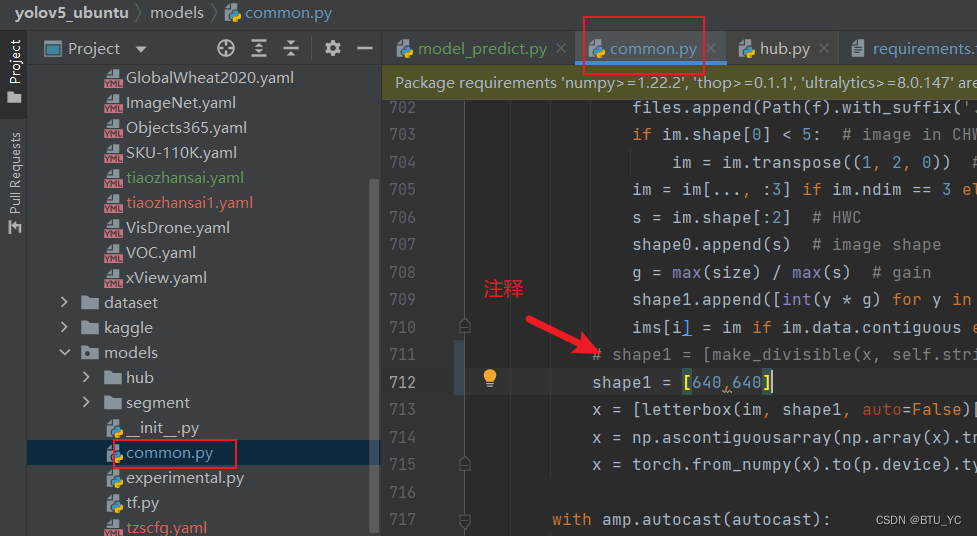This screenshot has height=536, width=977.
Task: Expand the hub subfolder
Action: tap(86, 377)
